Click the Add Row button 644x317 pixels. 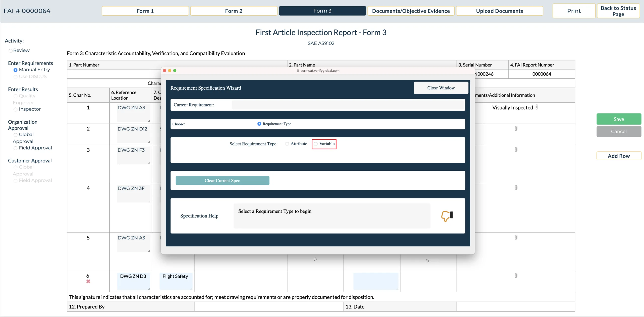point(619,156)
